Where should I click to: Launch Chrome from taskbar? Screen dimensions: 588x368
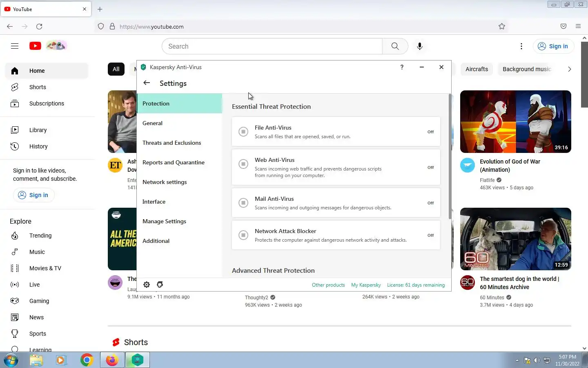coord(87,360)
